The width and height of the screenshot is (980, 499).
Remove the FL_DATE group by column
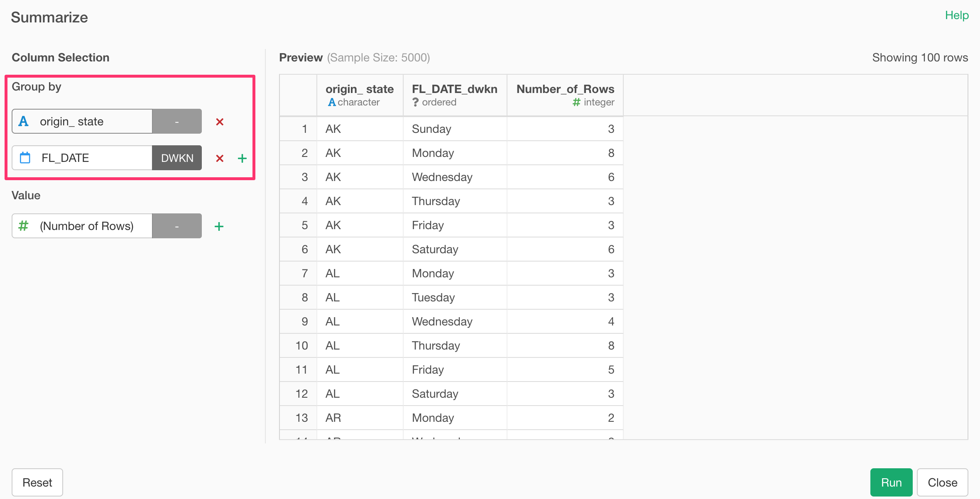click(220, 158)
